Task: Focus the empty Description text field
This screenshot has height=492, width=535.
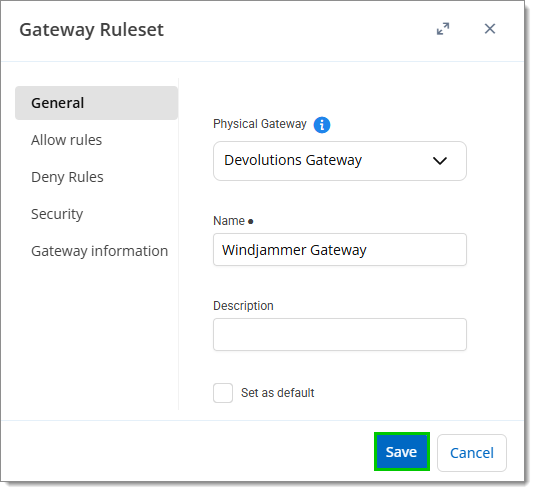Action: 339,334
